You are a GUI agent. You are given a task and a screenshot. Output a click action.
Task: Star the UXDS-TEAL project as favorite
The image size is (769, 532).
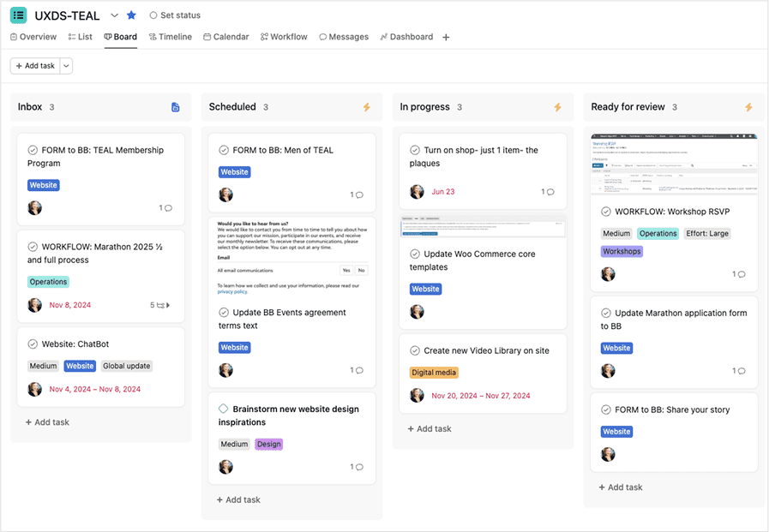pyautogui.click(x=131, y=15)
